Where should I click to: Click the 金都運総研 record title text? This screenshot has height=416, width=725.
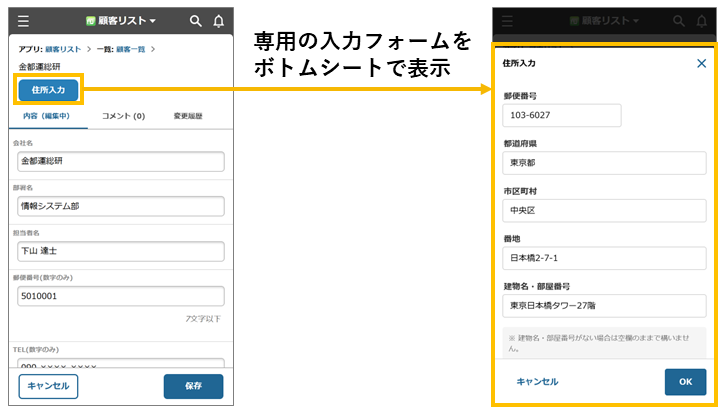click(x=39, y=67)
